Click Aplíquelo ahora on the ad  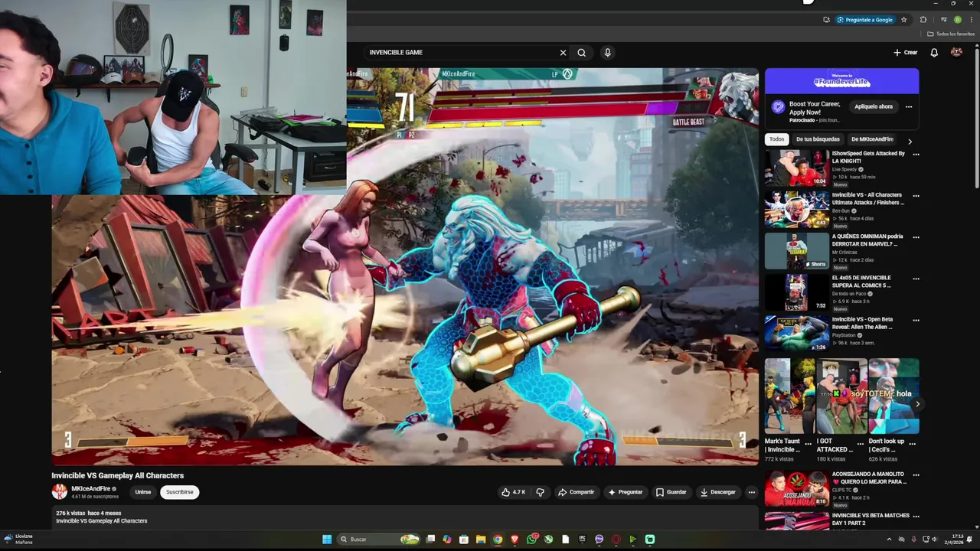(x=874, y=107)
